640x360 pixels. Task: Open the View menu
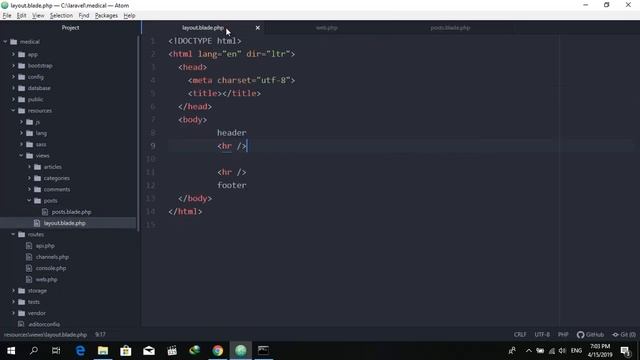point(38,16)
